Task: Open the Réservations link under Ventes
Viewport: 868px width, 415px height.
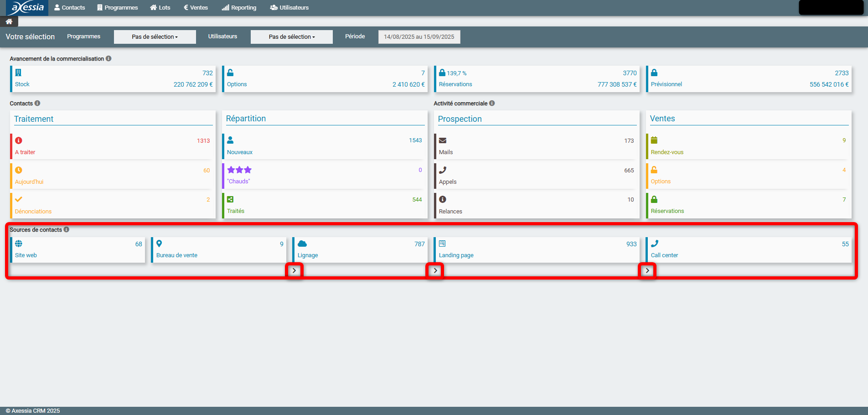Action: (x=667, y=211)
